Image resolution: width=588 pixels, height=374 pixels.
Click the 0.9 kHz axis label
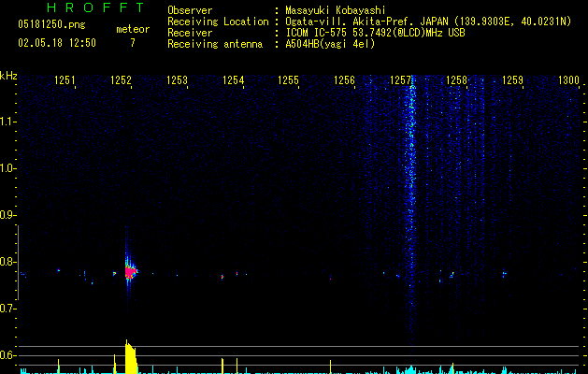click(7, 215)
